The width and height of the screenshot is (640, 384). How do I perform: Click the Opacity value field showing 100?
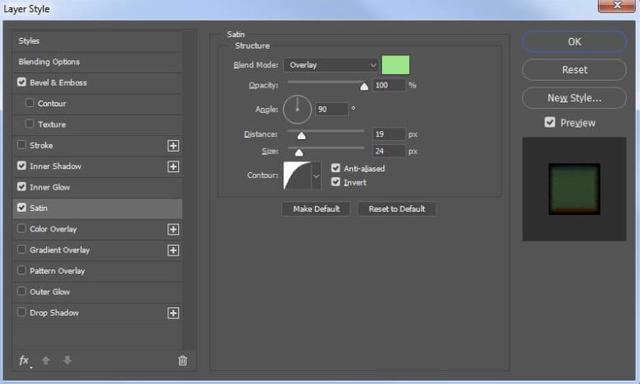click(x=389, y=85)
